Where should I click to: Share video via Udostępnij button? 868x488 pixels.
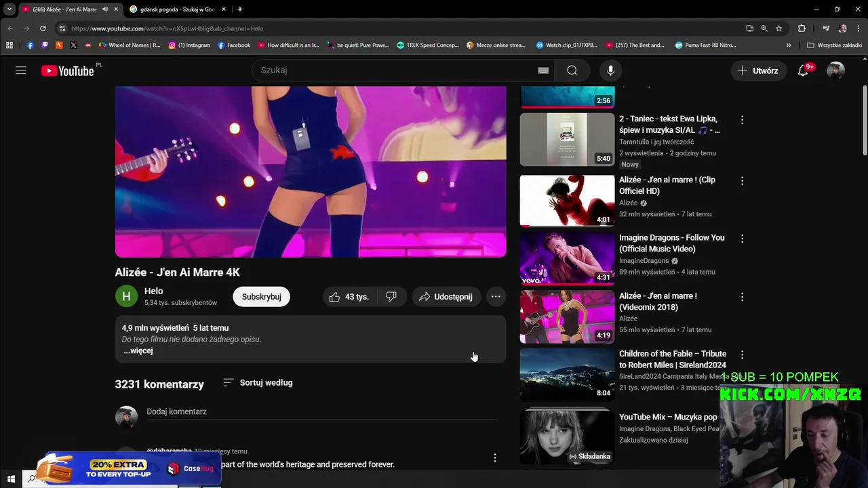446,296
